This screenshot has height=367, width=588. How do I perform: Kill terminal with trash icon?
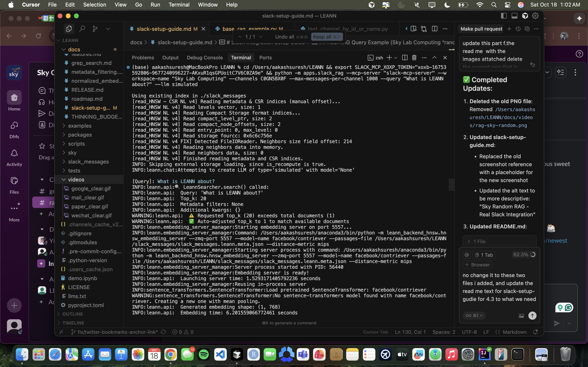click(x=414, y=57)
